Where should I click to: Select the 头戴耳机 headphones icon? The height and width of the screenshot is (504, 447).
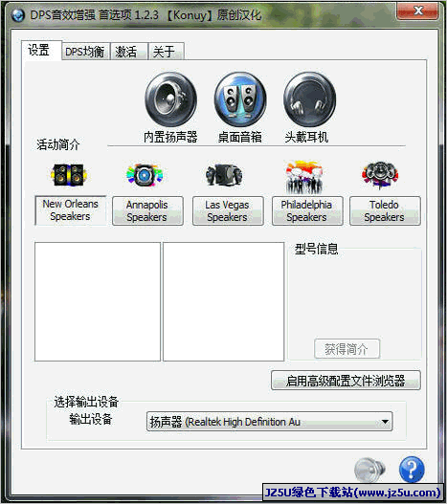309,99
